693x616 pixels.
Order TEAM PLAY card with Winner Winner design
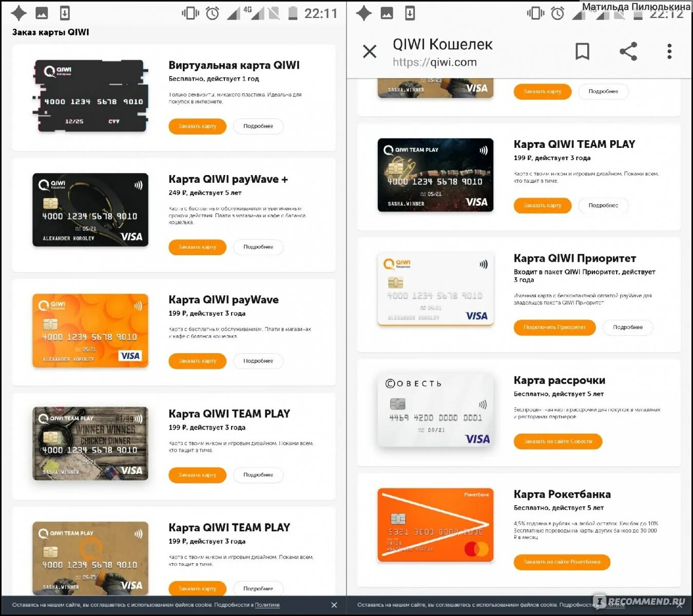pyautogui.click(x=198, y=475)
